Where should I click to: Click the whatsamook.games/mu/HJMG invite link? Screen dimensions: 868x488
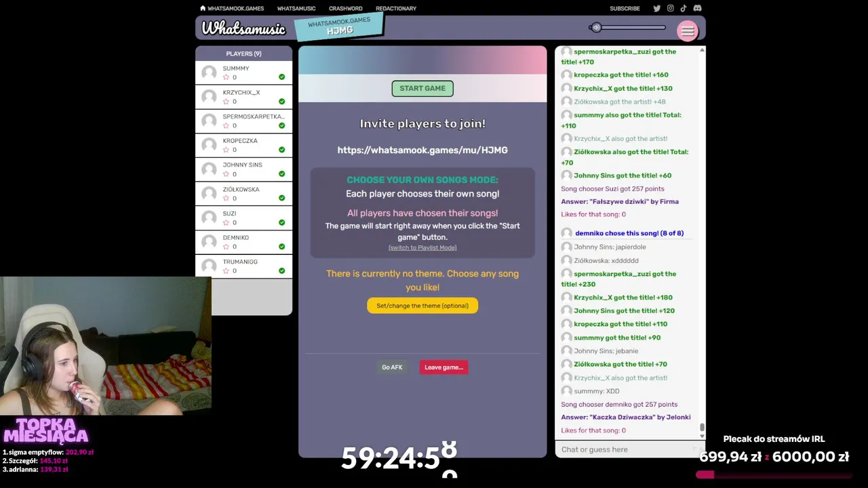[x=422, y=150]
